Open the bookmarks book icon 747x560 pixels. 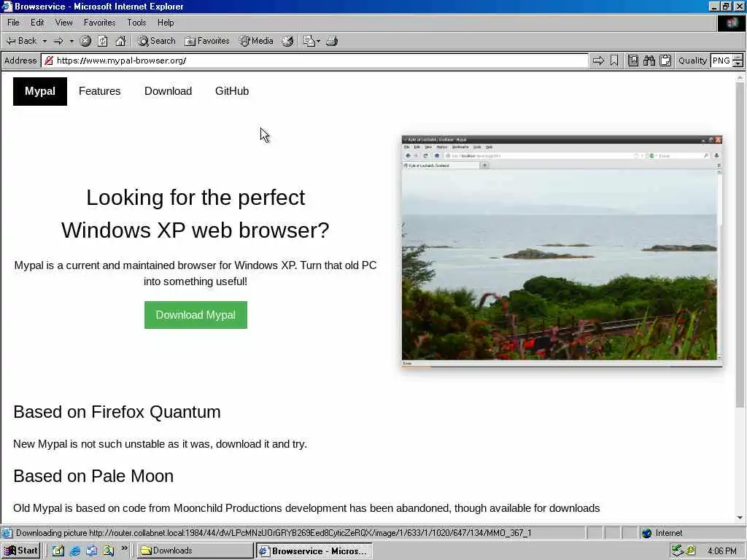(633, 61)
